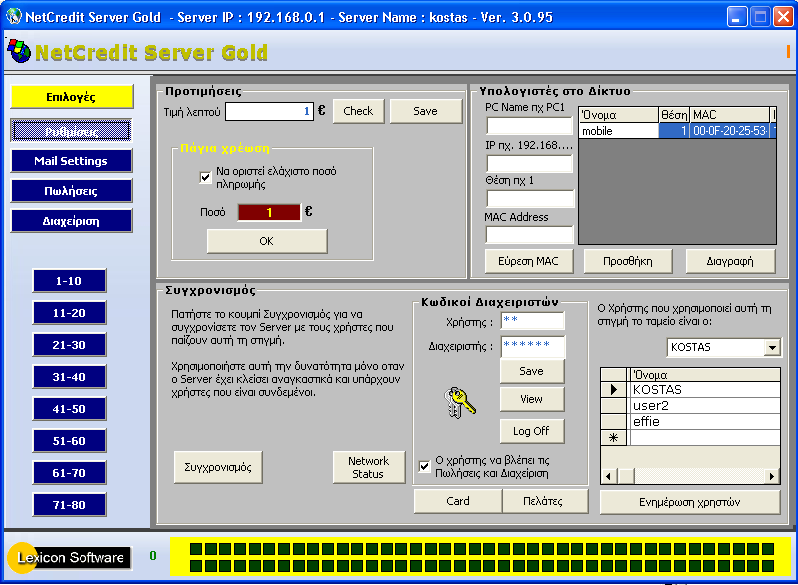The height and width of the screenshot is (585, 798).
Task: Toggle user sees Πωλήσεις και Διαχείριση checkbox
Action: pos(424,466)
